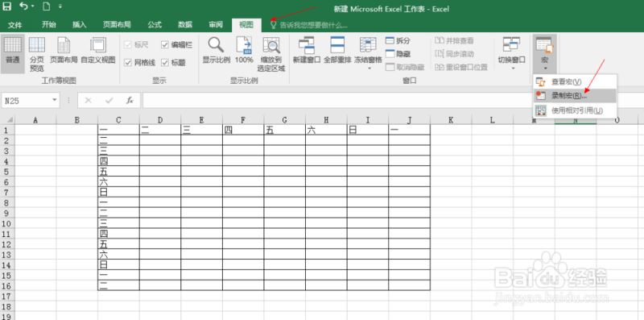Open the quick access toolbar customize arrow
The image size is (644, 320).
point(61,7)
